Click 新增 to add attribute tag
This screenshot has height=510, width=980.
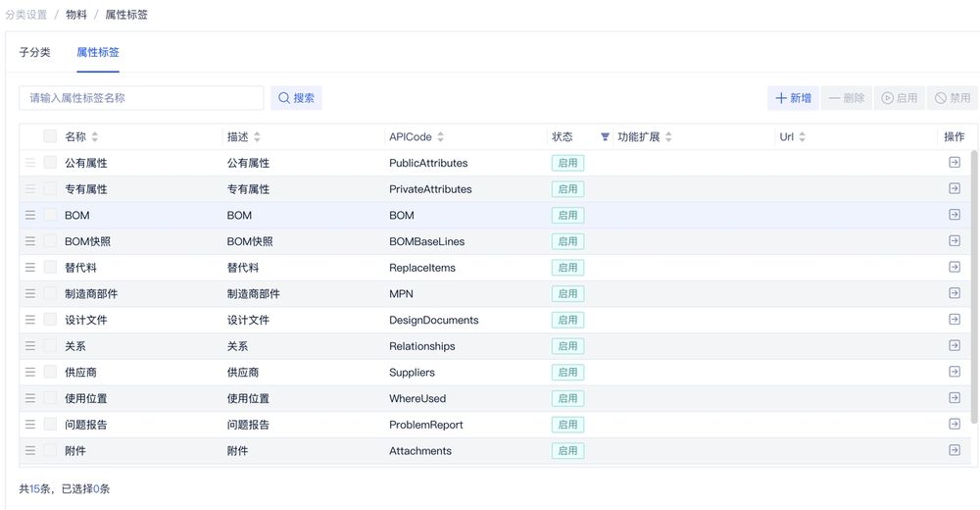793,98
